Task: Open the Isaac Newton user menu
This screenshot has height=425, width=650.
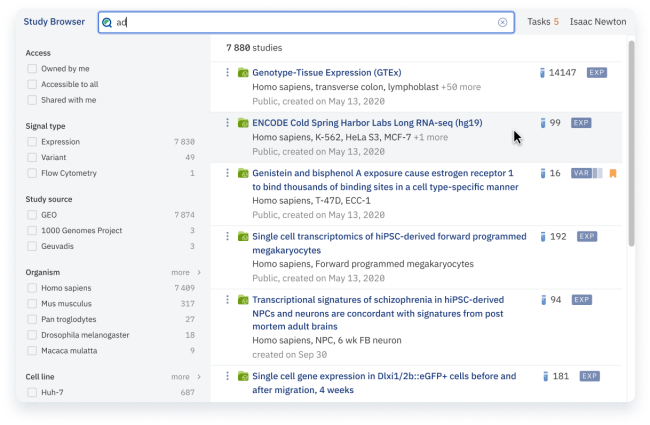Action: pos(598,22)
